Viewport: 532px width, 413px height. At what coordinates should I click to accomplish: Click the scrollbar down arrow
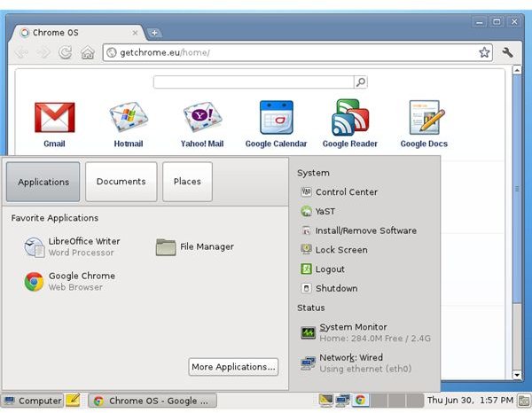pyautogui.click(x=517, y=375)
